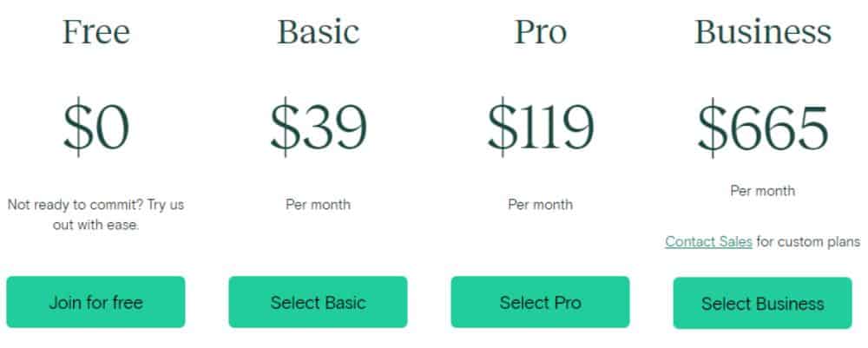The image size is (868, 348).
Task: Click the 'for custom plans' text
Action: [x=808, y=242]
